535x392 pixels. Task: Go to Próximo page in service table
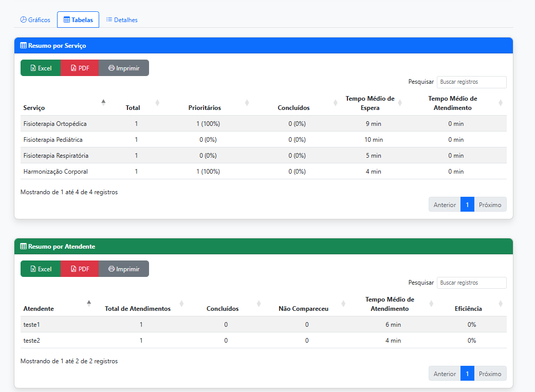490,204
